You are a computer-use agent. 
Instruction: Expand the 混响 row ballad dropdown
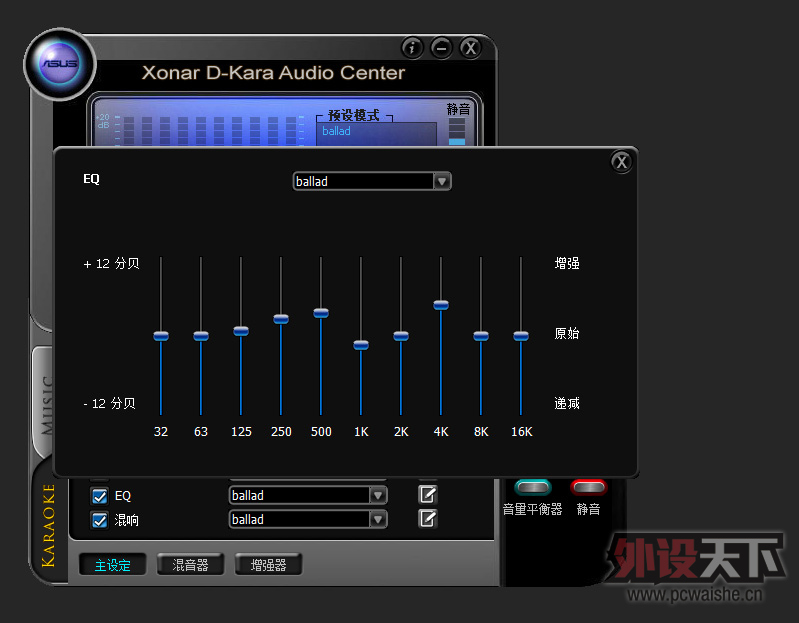pos(378,520)
